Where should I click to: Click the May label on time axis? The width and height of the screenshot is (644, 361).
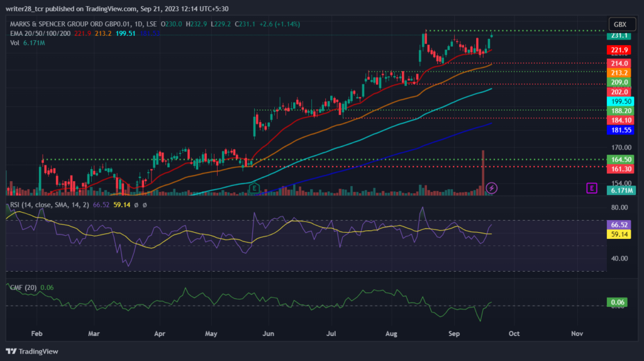click(211, 334)
